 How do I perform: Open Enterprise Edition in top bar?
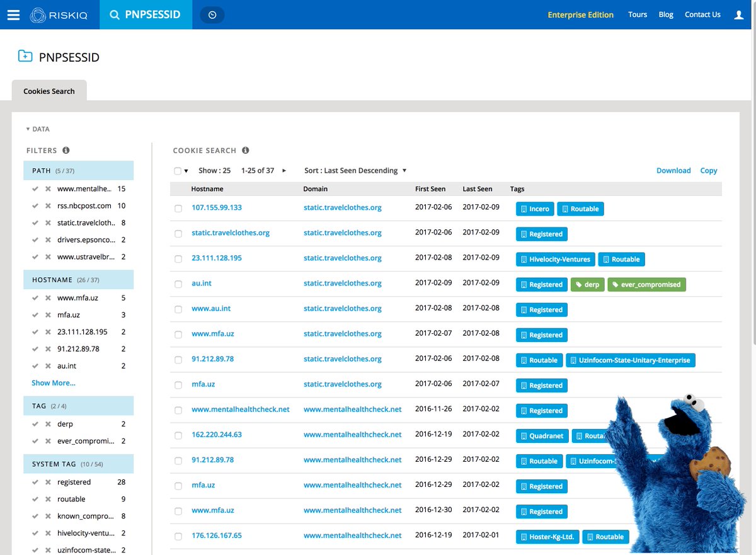pos(580,14)
